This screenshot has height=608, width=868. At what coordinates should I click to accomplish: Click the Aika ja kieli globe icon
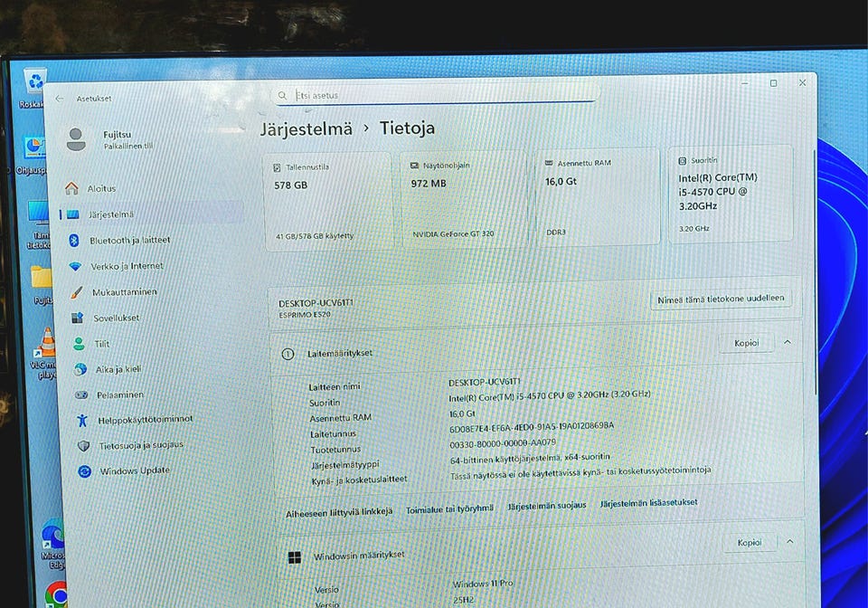click(x=80, y=369)
